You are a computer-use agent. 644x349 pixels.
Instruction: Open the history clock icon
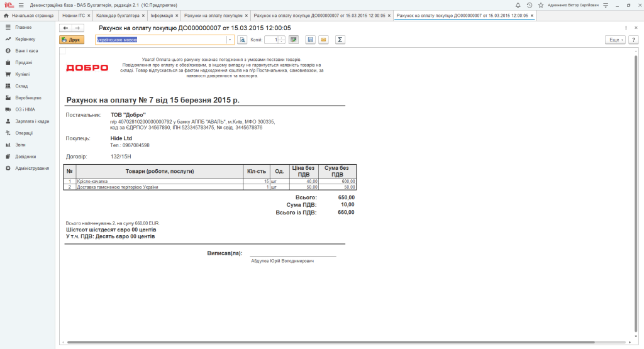(x=530, y=5)
